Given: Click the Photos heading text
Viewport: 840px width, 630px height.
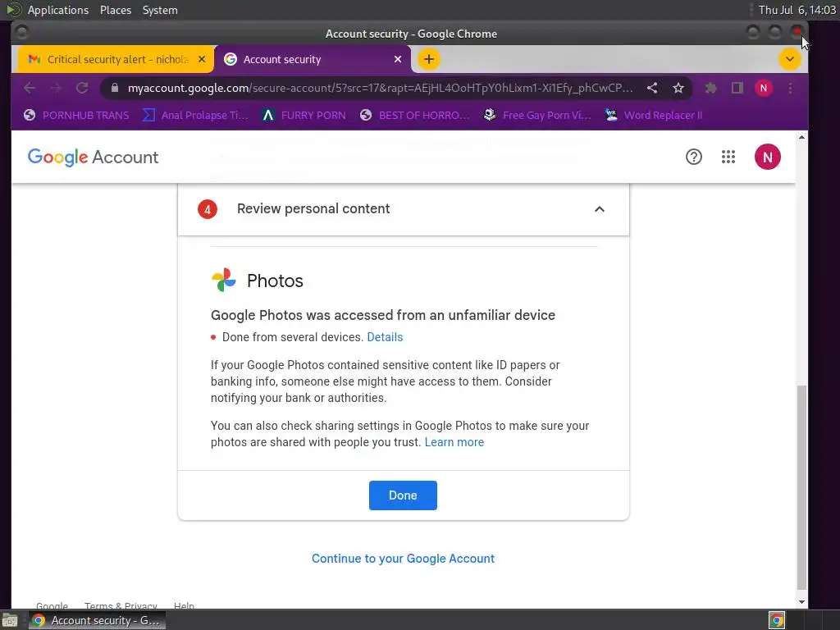Looking at the screenshot, I should tap(275, 281).
